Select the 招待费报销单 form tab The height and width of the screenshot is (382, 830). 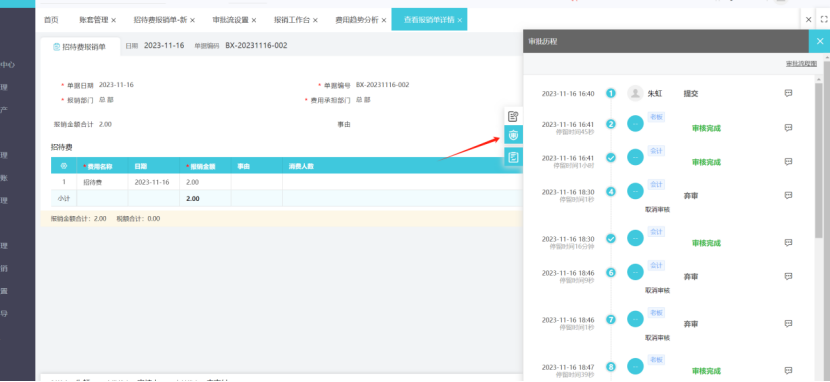(x=80, y=47)
